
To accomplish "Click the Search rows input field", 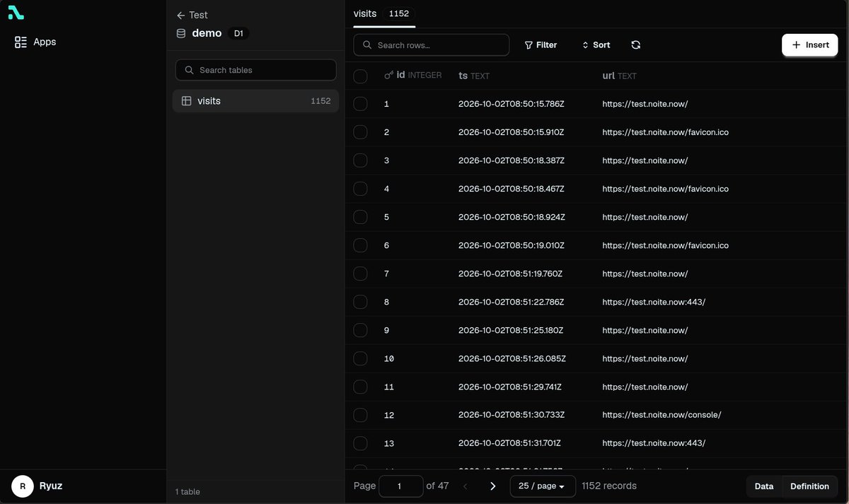I will [431, 45].
